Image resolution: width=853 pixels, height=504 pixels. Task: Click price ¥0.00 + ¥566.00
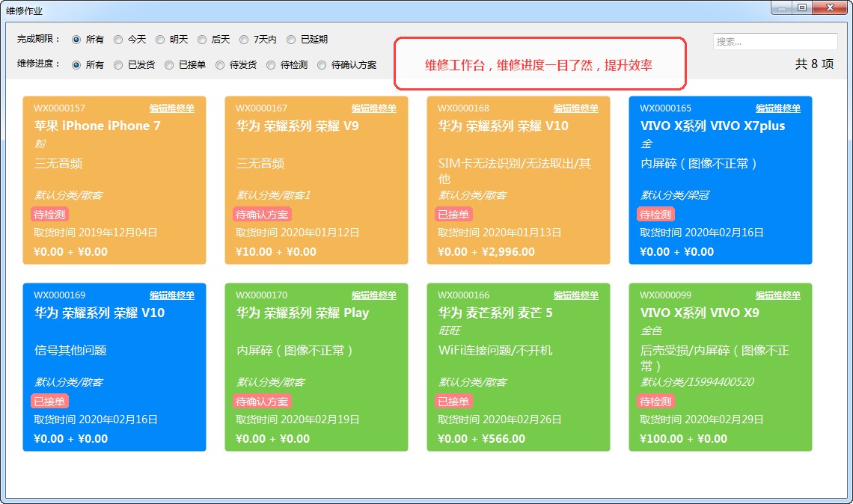click(481, 439)
